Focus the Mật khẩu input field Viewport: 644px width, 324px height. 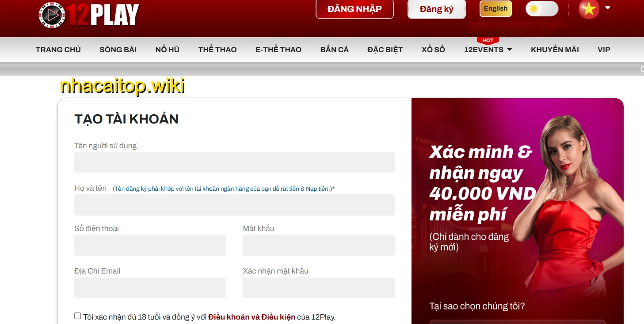tap(319, 245)
